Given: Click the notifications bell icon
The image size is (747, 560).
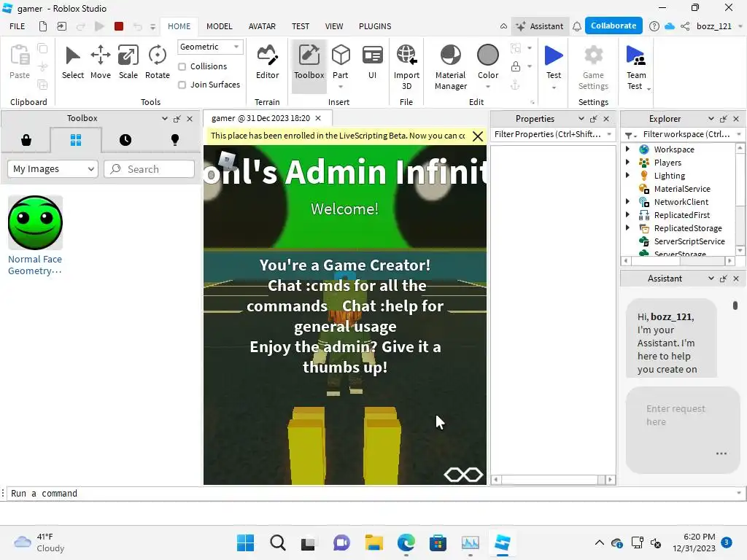Looking at the screenshot, I should click(x=577, y=26).
